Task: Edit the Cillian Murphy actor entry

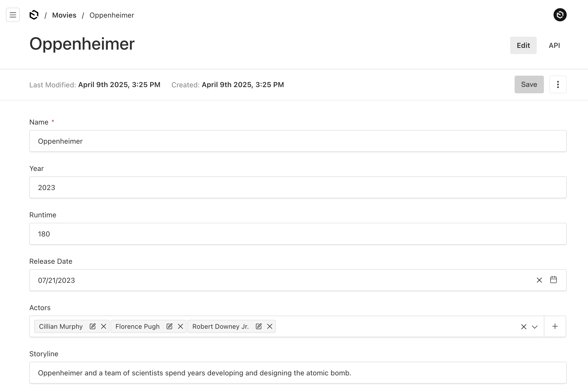Action: pyautogui.click(x=92, y=326)
